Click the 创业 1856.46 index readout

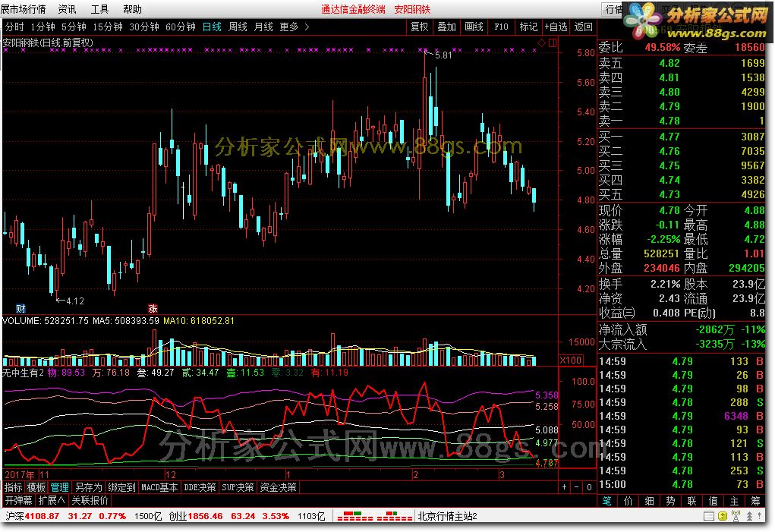(x=196, y=516)
